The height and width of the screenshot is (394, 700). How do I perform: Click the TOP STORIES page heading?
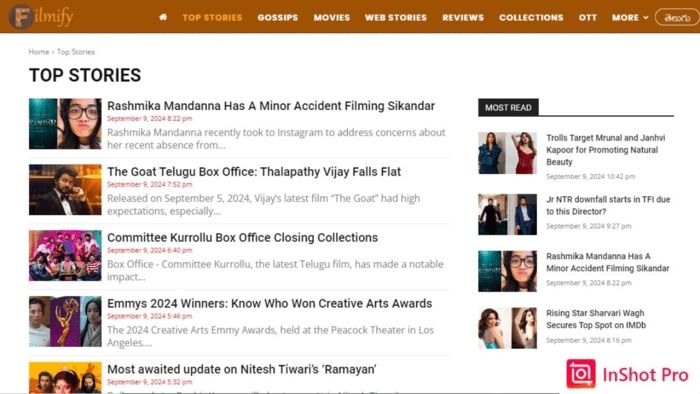[85, 75]
